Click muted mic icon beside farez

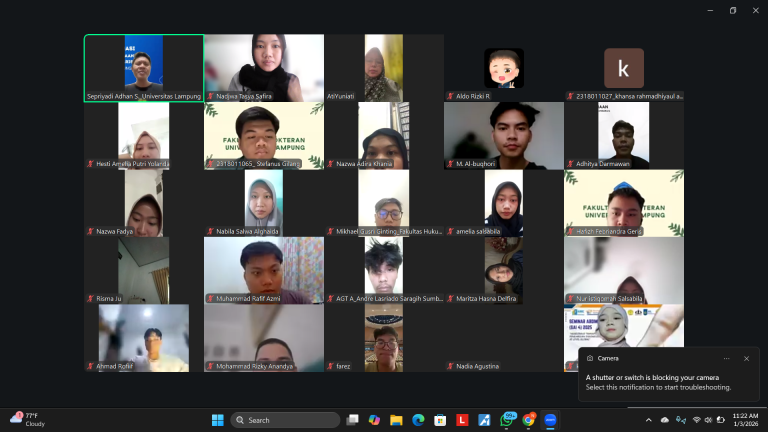[330, 366]
